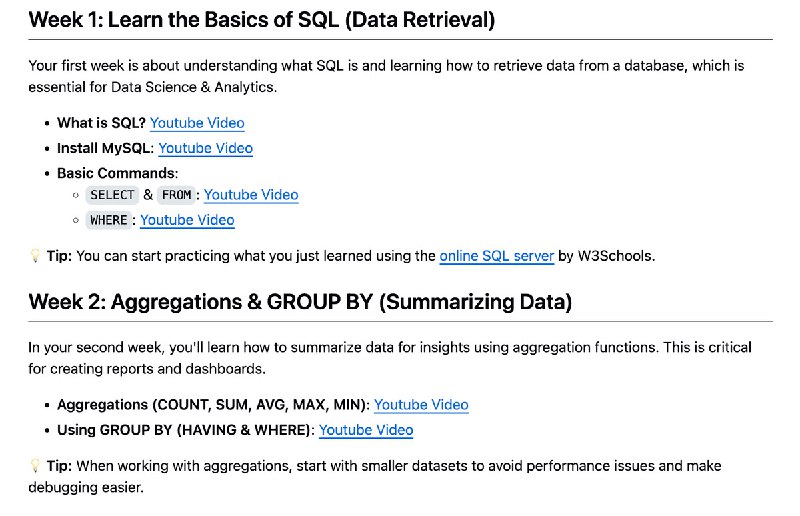Open the Install MySQL Youtube Video link
This screenshot has width=800, height=516.
pos(206,148)
